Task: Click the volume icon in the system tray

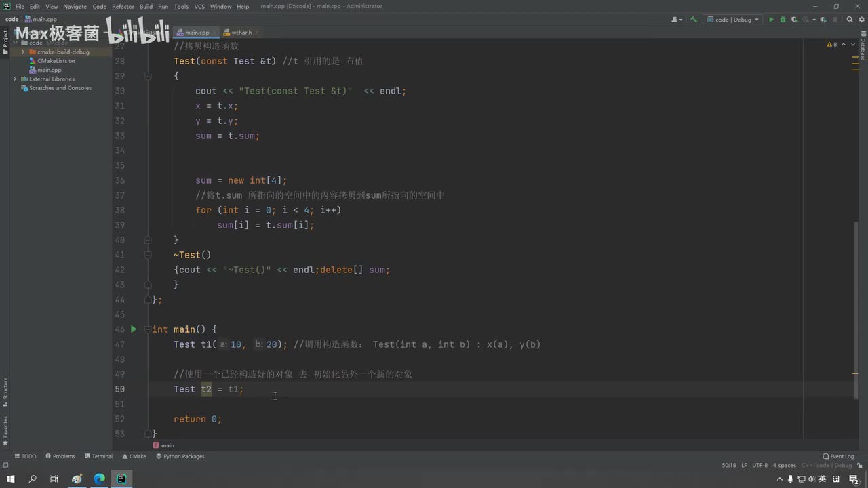Action: (812, 479)
